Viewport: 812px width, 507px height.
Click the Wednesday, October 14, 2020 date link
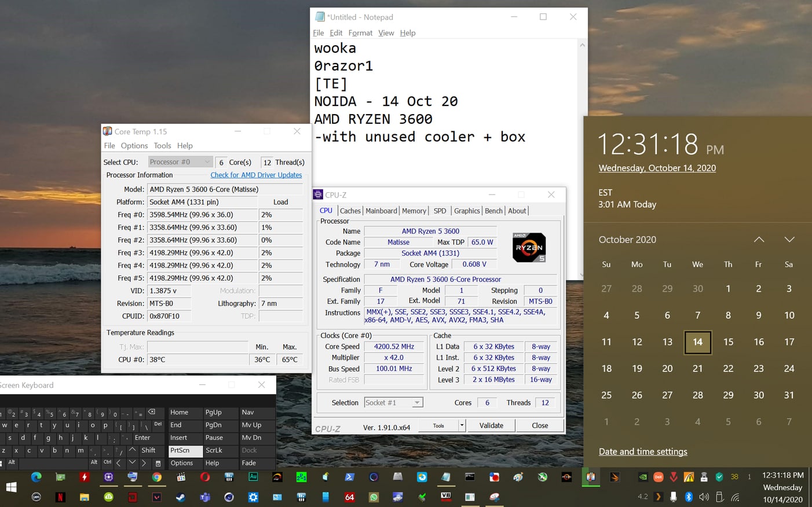coord(657,168)
